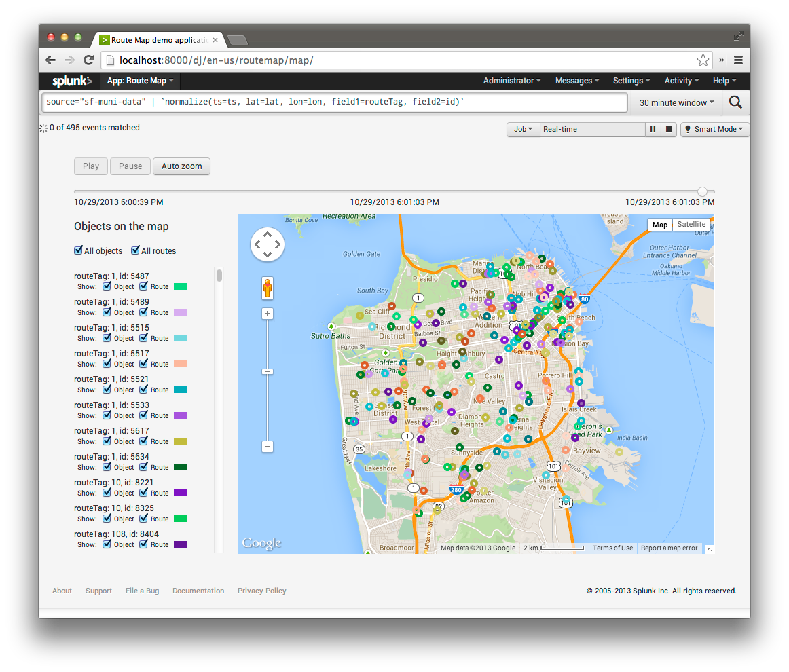Image resolution: width=789 pixels, height=672 pixels.
Task: Select Map view type
Action: tap(660, 225)
